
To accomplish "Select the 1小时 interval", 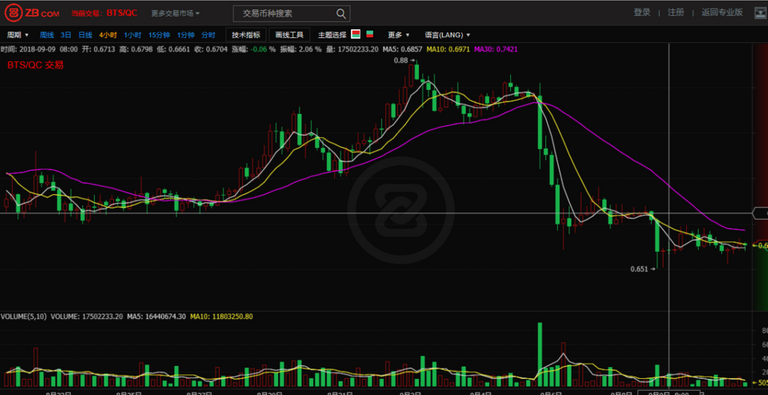I will [133, 35].
